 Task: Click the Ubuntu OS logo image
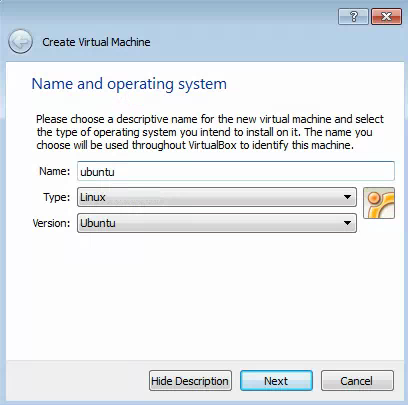(379, 203)
